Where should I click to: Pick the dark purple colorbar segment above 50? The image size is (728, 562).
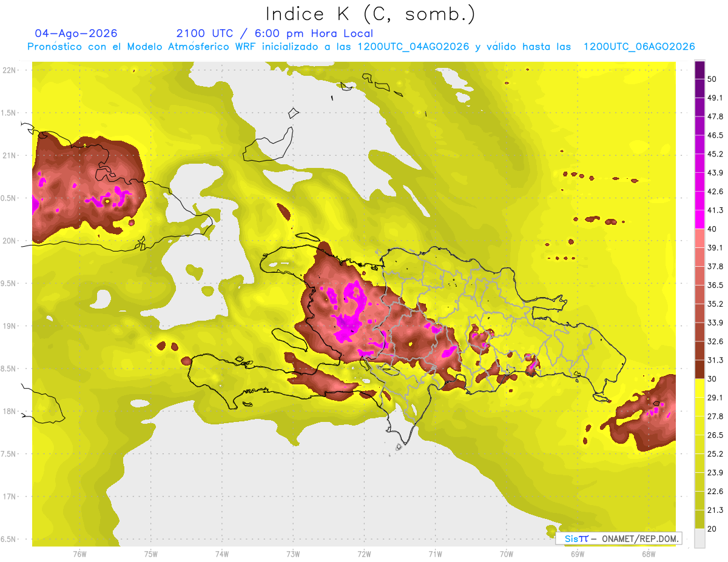[699, 70]
